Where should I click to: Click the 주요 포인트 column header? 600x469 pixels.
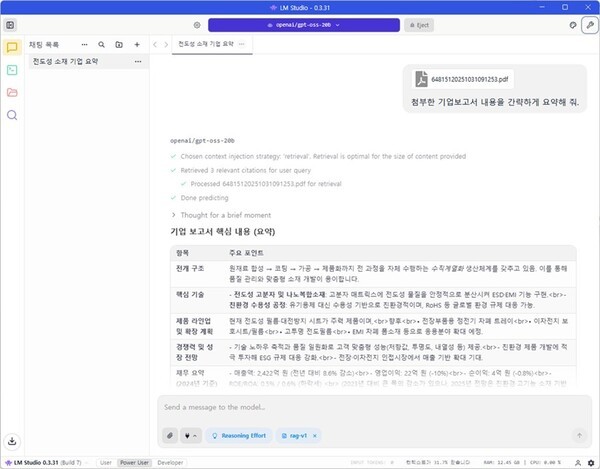click(246, 253)
